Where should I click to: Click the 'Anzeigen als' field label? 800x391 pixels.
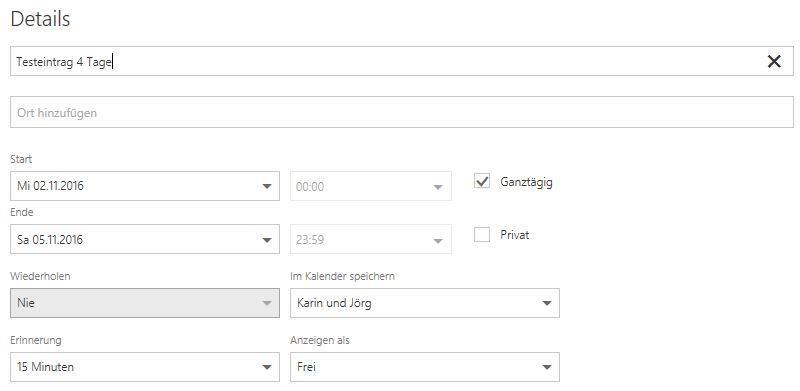point(320,340)
